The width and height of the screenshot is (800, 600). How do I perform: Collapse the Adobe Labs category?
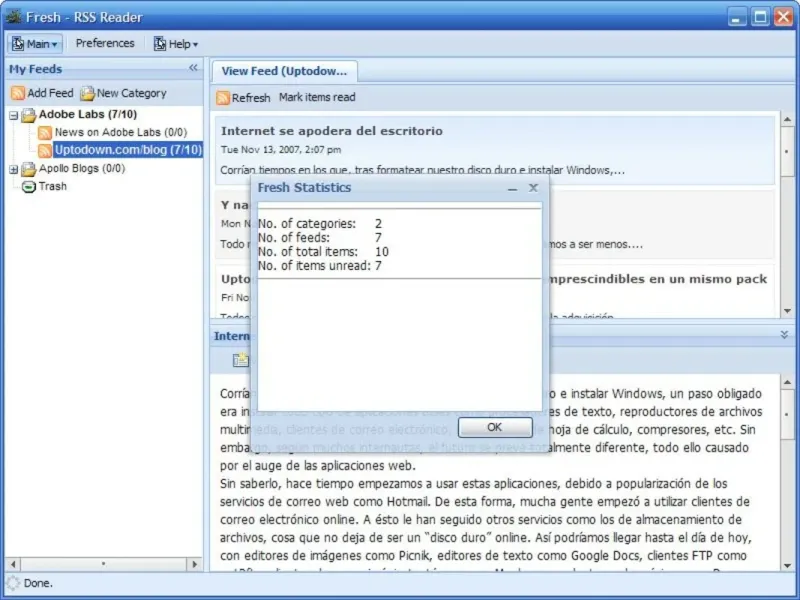pos(14,115)
